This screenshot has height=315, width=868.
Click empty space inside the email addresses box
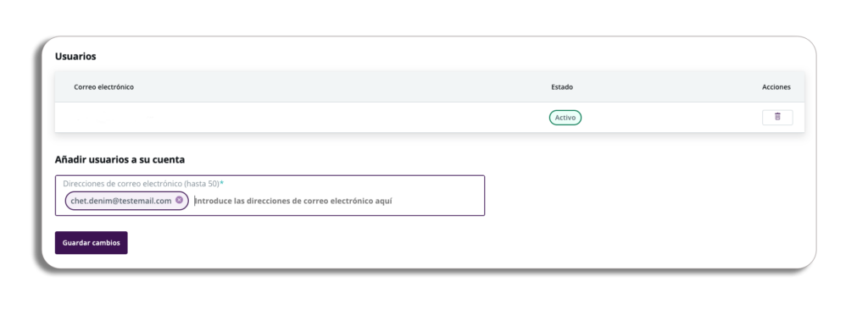(437, 202)
